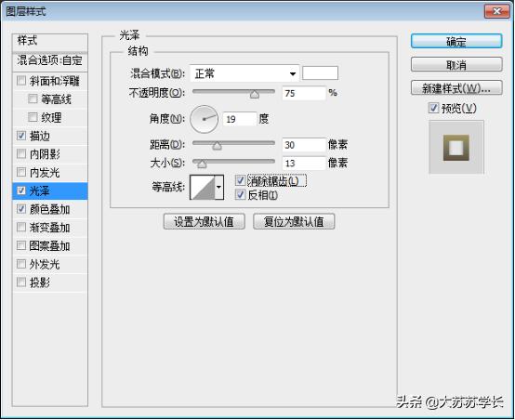Focus the 不透明度 value field showing 75
The width and height of the screenshot is (515, 420).
(x=304, y=93)
